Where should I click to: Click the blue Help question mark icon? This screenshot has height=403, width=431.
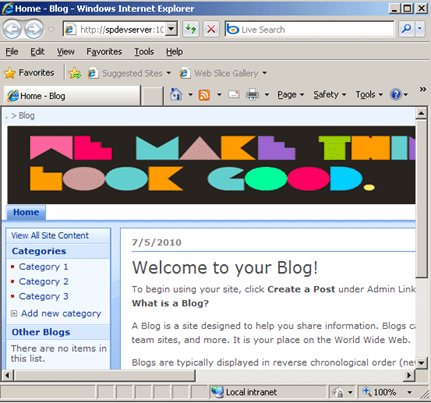(396, 95)
